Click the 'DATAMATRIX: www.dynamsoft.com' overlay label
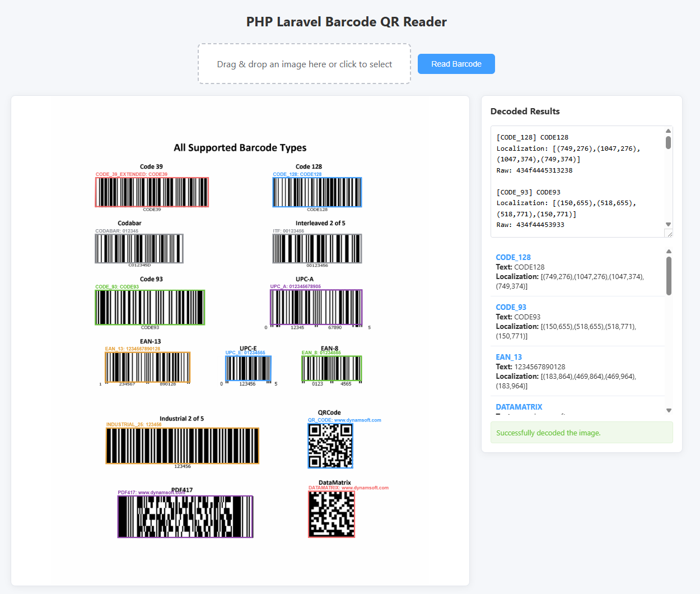The width and height of the screenshot is (700, 594). click(348, 488)
